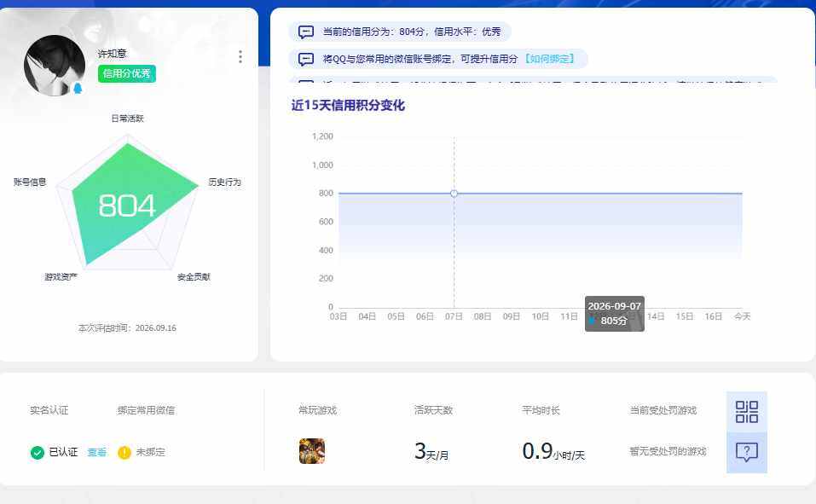Click the 已认证 status text
Screen dimensions: 816x504
pos(63,453)
